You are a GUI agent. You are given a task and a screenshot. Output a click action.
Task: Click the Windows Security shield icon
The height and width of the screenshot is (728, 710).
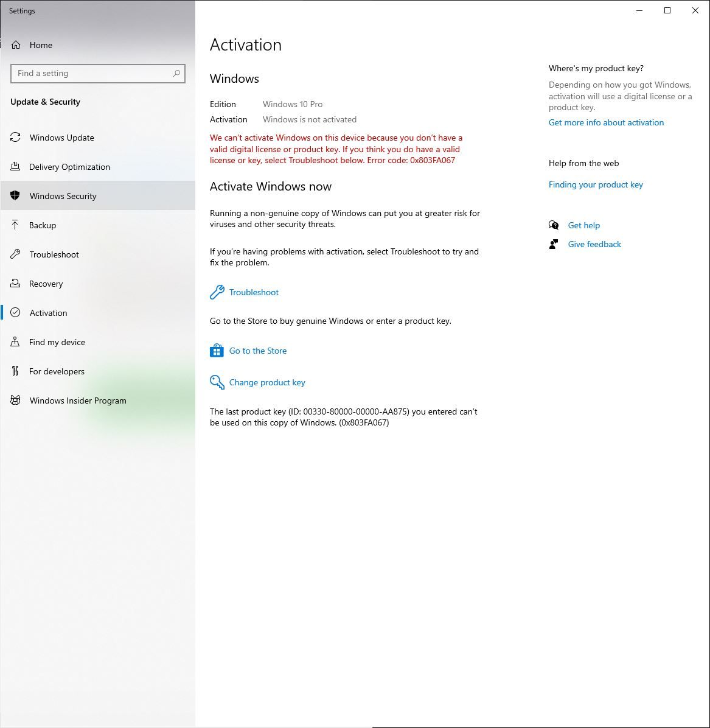(x=15, y=195)
